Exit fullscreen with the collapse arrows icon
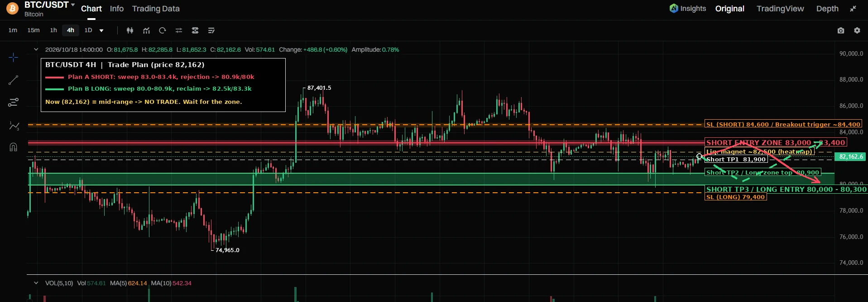Screen dimensions: 868x302 (x=853, y=9)
